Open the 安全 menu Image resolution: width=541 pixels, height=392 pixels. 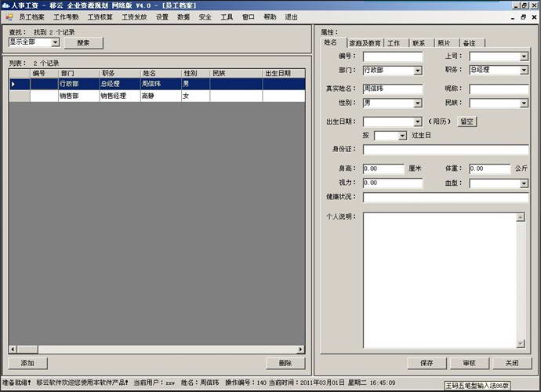point(205,17)
